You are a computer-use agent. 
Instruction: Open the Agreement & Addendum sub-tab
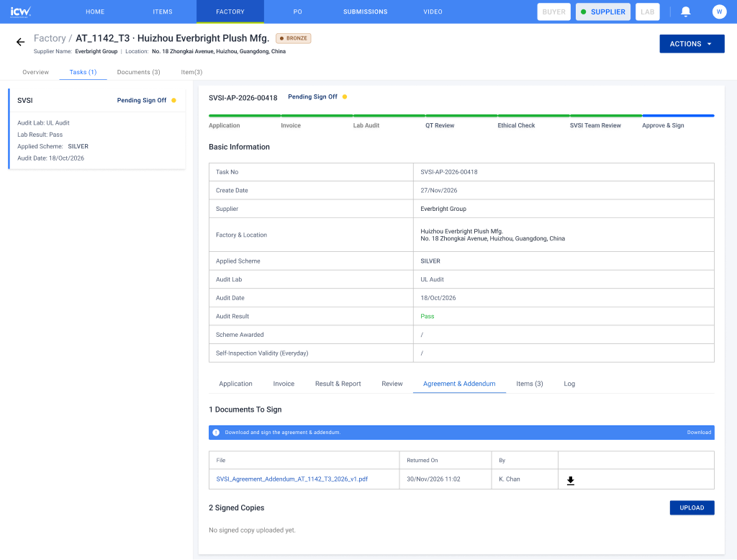(459, 384)
